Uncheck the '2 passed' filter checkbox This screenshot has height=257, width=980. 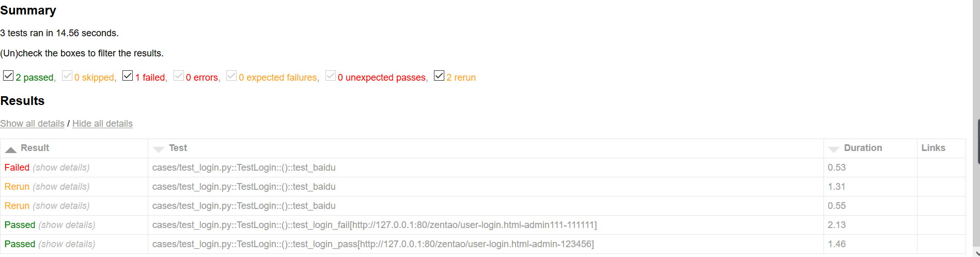pos(8,76)
